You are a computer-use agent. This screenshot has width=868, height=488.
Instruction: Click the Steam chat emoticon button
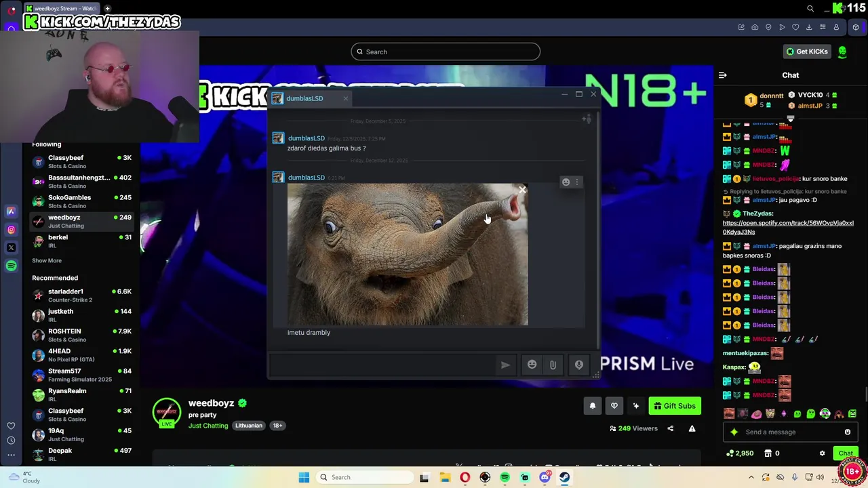click(532, 365)
